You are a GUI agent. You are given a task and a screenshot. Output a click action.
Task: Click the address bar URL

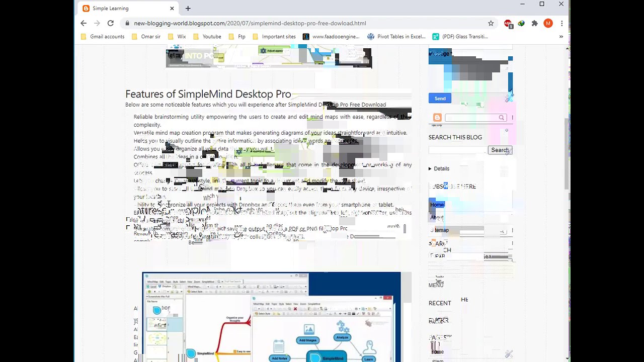point(250,23)
